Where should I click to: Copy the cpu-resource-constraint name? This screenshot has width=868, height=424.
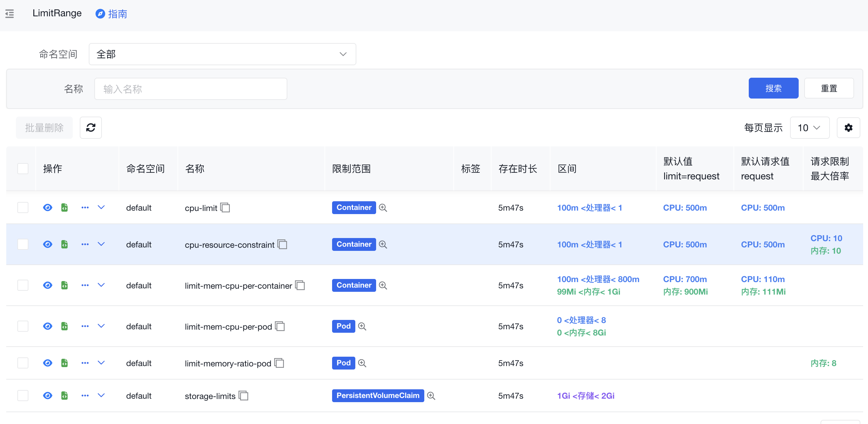pyautogui.click(x=283, y=244)
